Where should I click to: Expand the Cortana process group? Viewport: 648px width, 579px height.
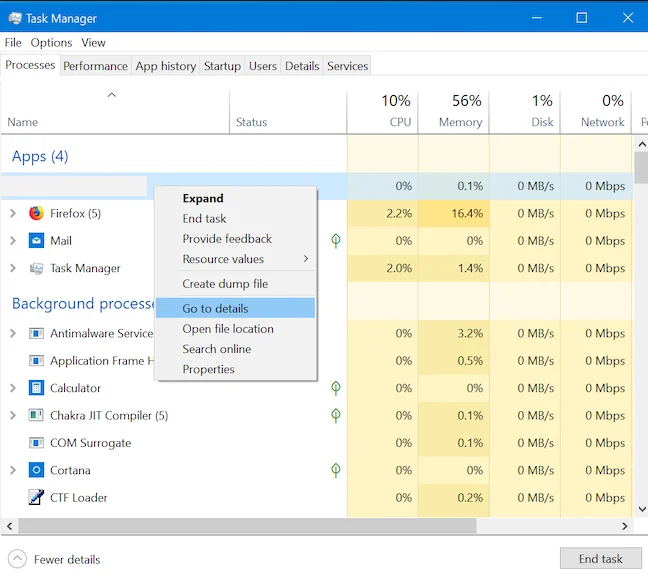(13, 470)
